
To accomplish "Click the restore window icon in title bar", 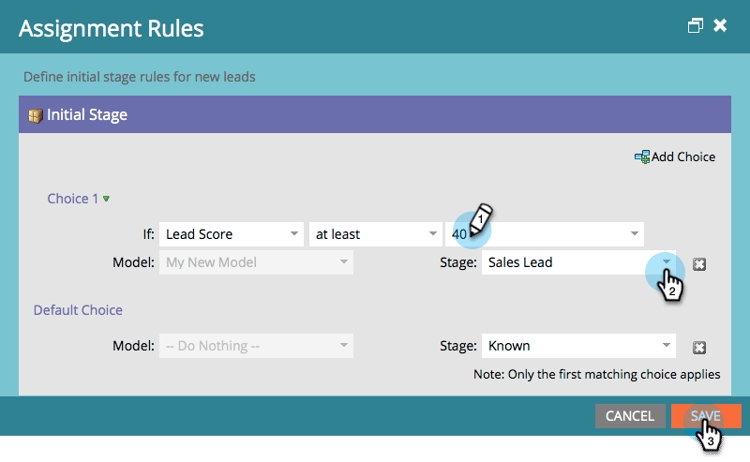I will [x=696, y=26].
